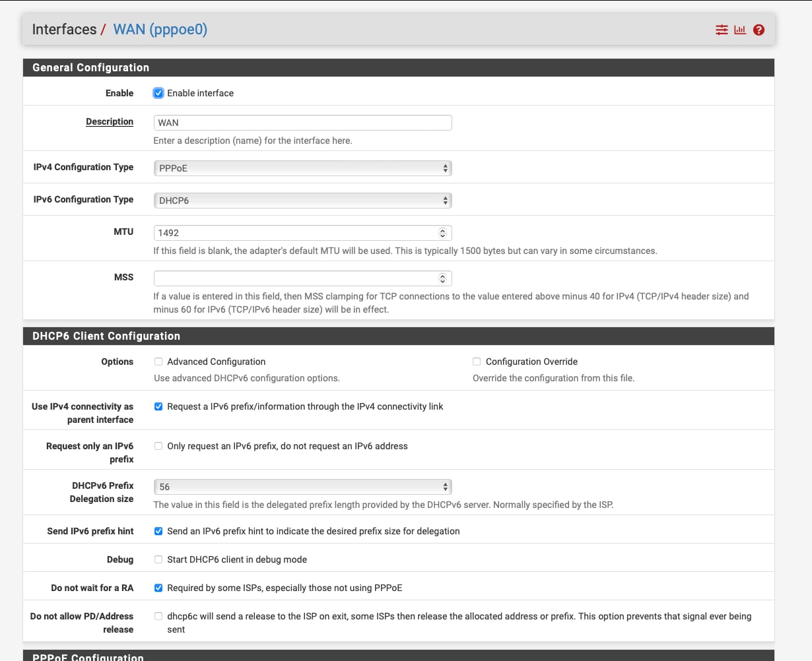Open the help question mark icon

[x=759, y=30]
